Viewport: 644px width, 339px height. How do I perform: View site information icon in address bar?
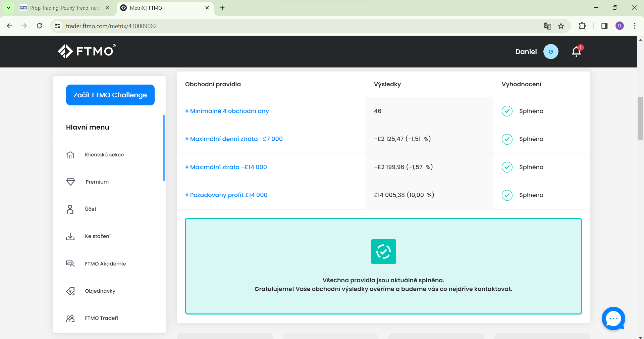coord(58,26)
